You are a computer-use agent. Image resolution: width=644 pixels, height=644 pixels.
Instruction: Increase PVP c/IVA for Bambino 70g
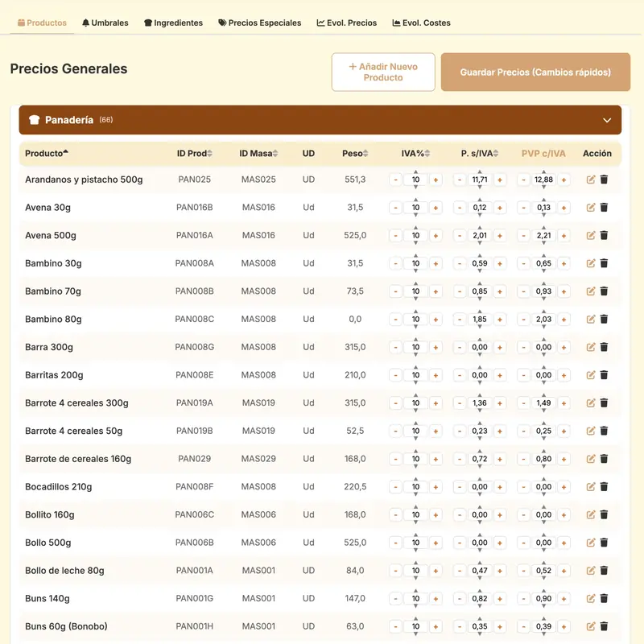click(x=564, y=291)
